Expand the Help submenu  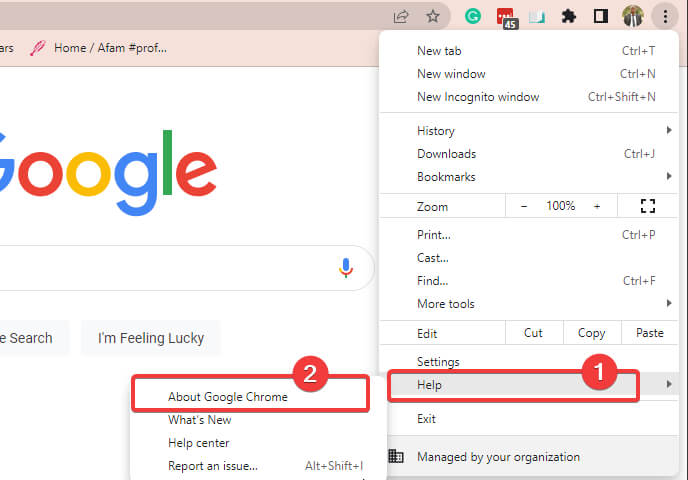(x=529, y=385)
